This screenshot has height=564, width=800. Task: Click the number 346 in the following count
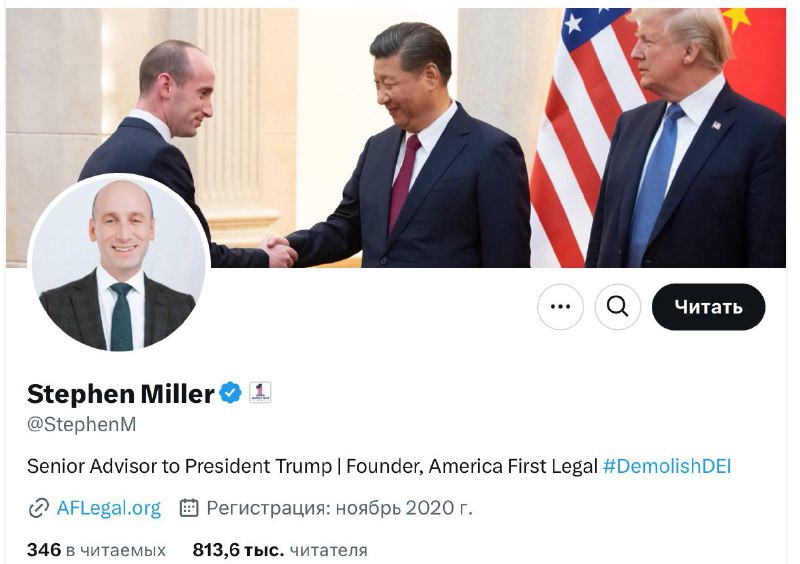tap(44, 550)
